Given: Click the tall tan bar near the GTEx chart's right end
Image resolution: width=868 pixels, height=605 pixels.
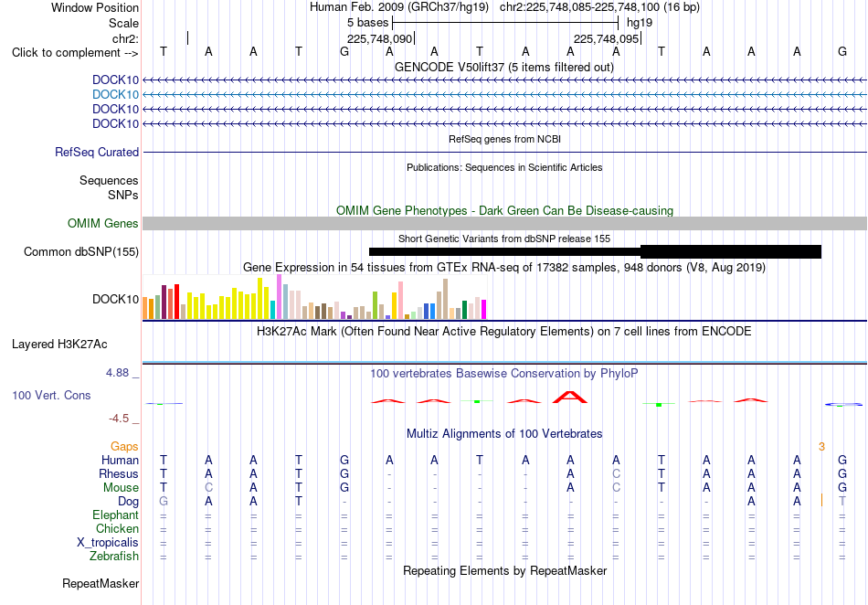Looking at the screenshot, I should click(446, 299).
